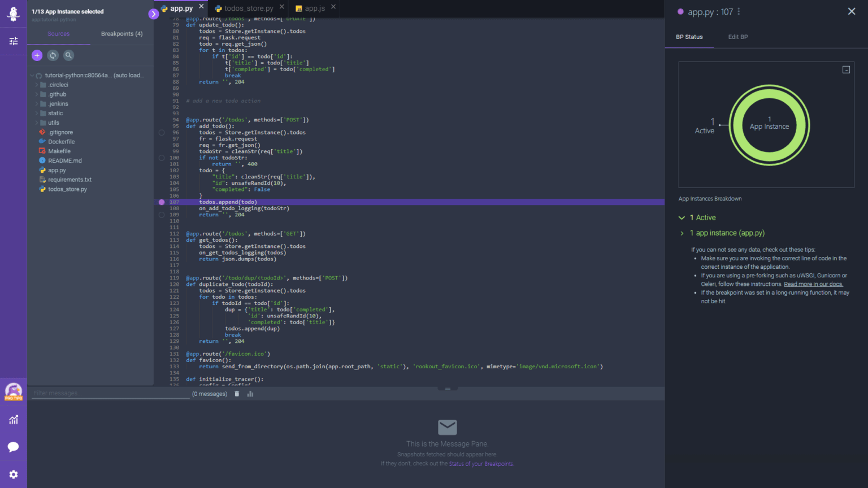
Task: Open the analytics chart icon in sidebar
Action: (x=14, y=420)
